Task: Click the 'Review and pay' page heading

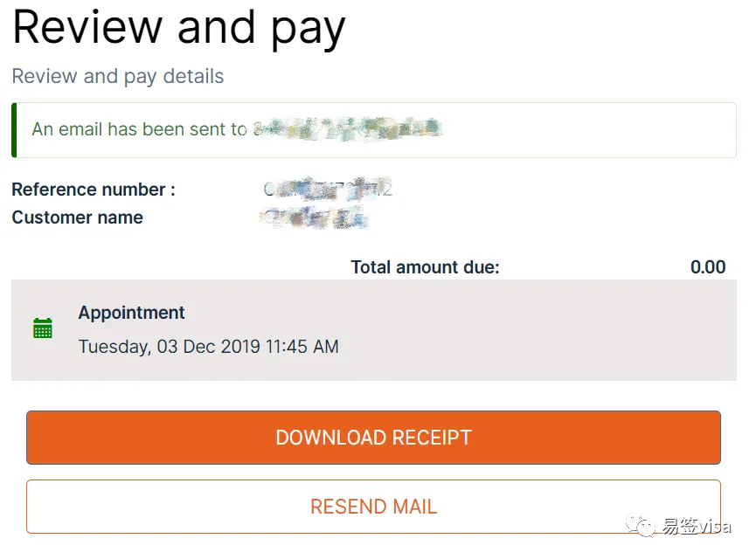Action: click(x=178, y=28)
